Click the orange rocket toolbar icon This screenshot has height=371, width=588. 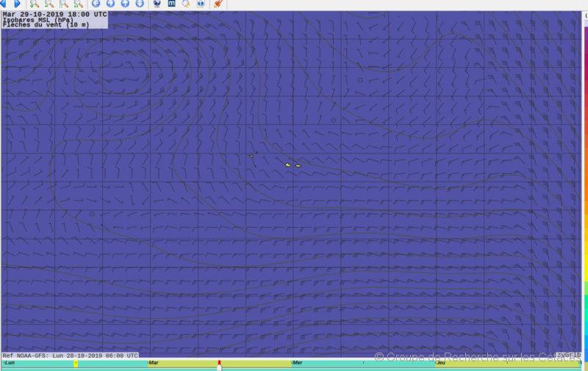click(218, 4)
